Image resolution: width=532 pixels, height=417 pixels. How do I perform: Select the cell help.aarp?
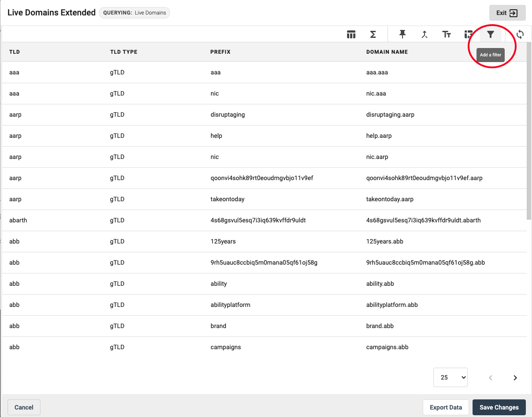pos(379,136)
